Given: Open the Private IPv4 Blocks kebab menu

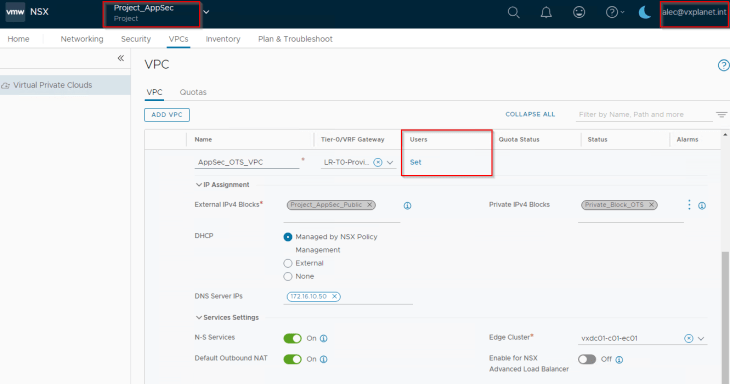Looking at the screenshot, I should [689, 205].
